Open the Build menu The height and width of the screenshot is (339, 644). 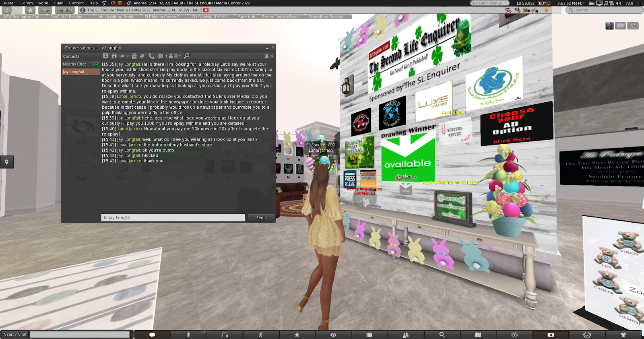(59, 3)
